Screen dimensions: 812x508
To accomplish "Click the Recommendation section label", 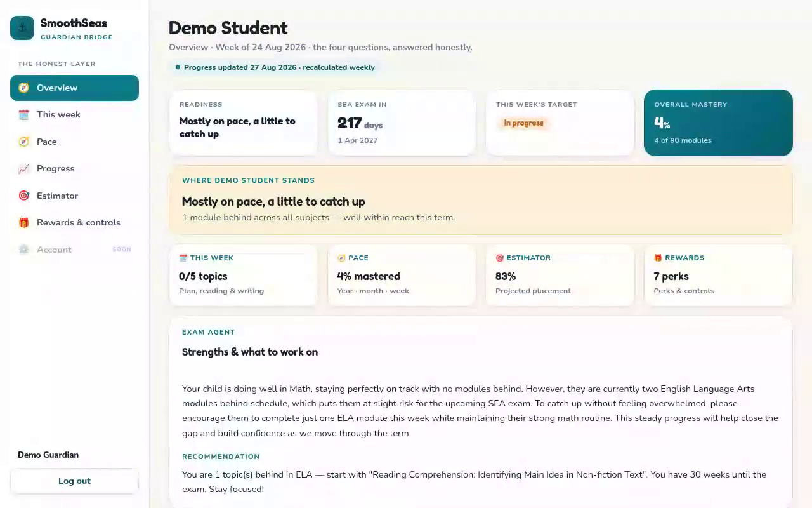I will click(x=221, y=457).
